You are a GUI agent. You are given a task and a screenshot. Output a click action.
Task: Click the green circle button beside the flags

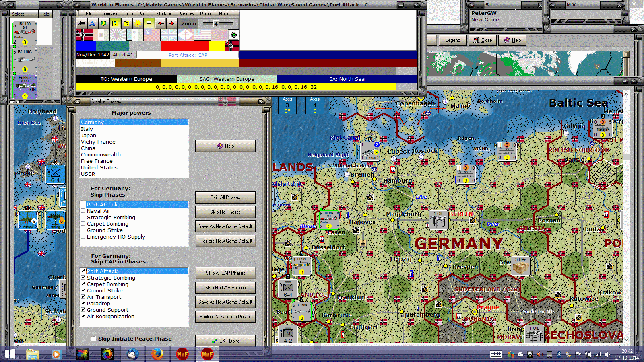233,35
